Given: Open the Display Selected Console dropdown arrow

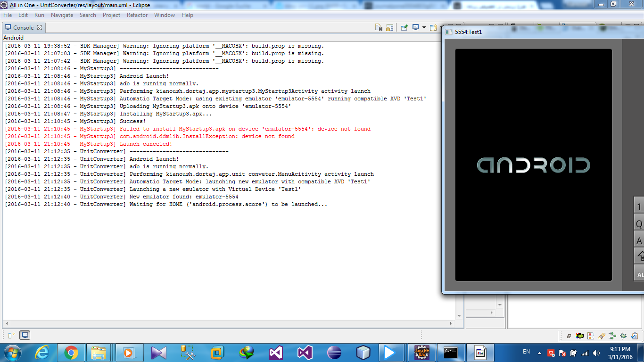Looking at the screenshot, I should coord(423,27).
